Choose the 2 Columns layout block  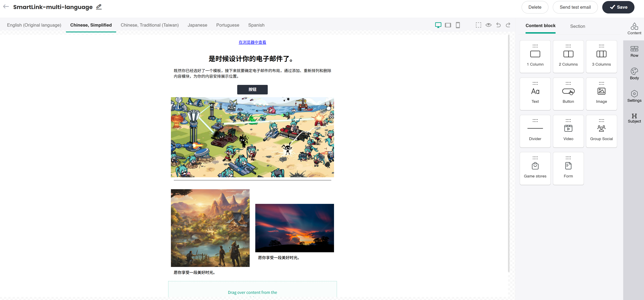click(568, 57)
